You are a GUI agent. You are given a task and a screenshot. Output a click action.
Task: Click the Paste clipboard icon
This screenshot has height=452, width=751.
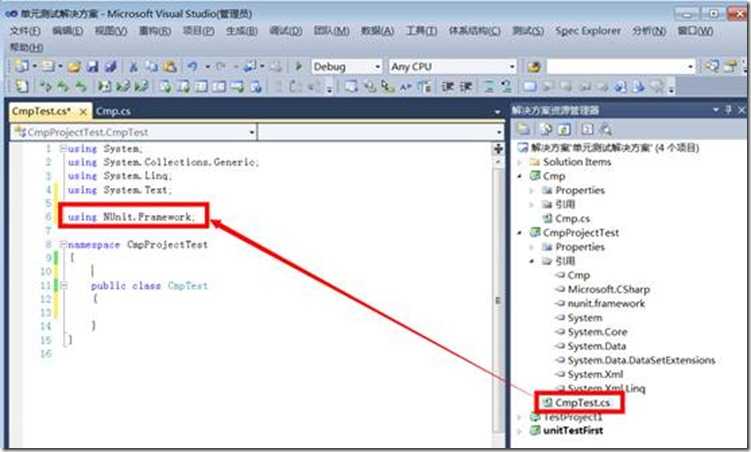coord(170,67)
